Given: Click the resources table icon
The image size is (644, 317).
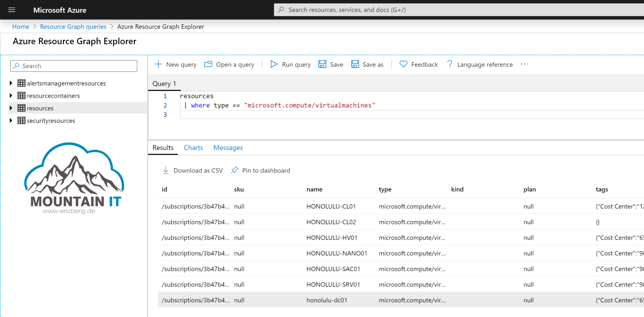Looking at the screenshot, I should 21,108.
